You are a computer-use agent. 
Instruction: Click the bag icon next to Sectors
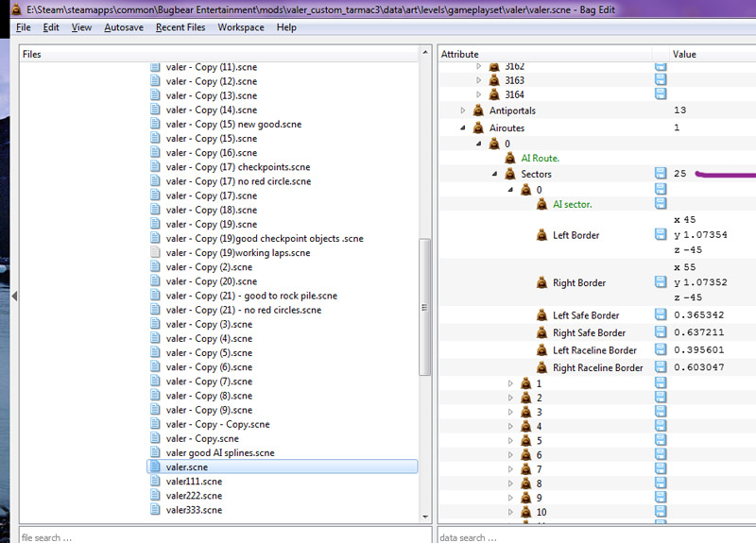tap(510, 174)
